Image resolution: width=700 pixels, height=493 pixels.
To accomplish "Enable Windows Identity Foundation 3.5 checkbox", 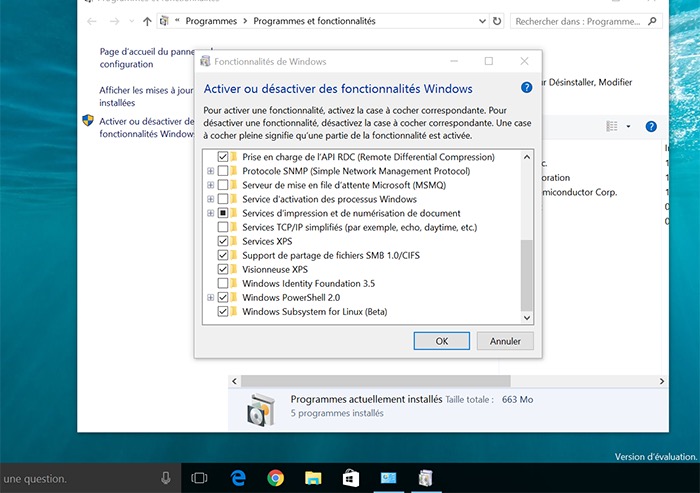I will pyautogui.click(x=223, y=284).
